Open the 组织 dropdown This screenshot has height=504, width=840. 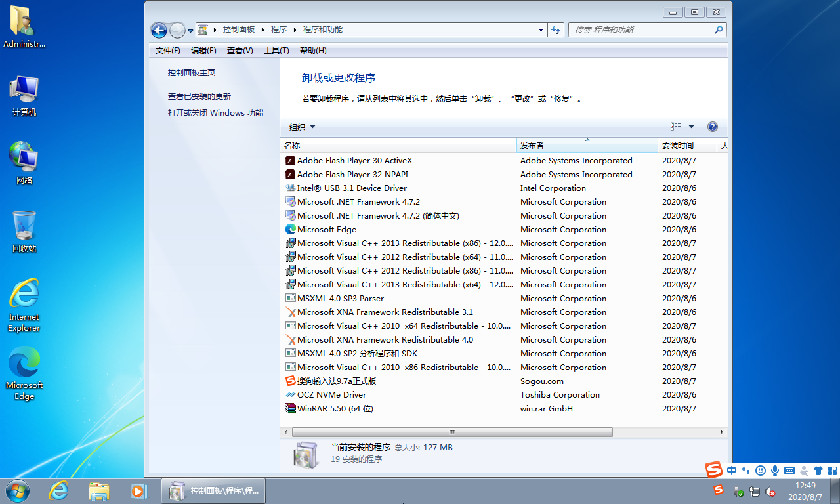coord(303,127)
